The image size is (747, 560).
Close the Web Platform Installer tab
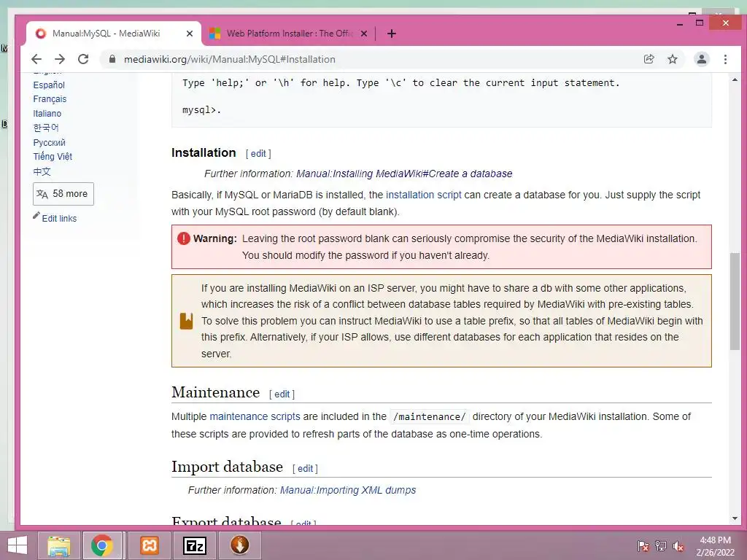[x=364, y=34]
